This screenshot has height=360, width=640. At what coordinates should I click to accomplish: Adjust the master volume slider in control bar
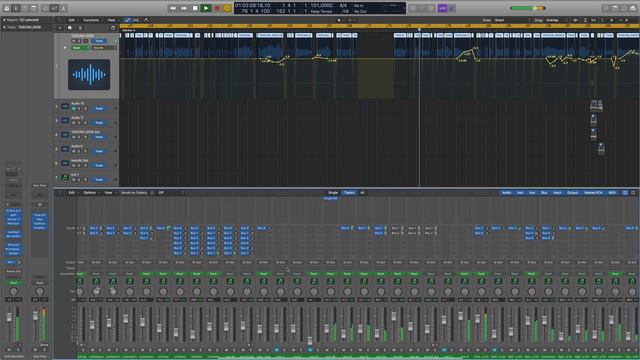click(x=528, y=8)
